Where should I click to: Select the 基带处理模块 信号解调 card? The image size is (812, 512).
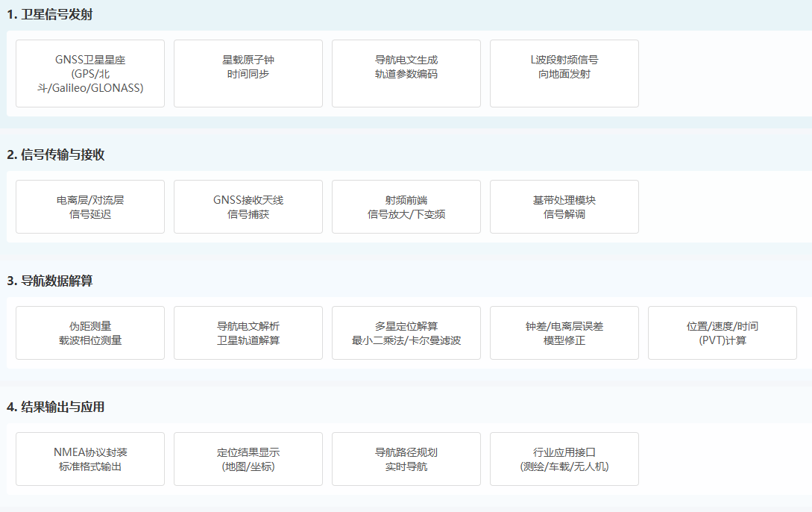pos(564,207)
